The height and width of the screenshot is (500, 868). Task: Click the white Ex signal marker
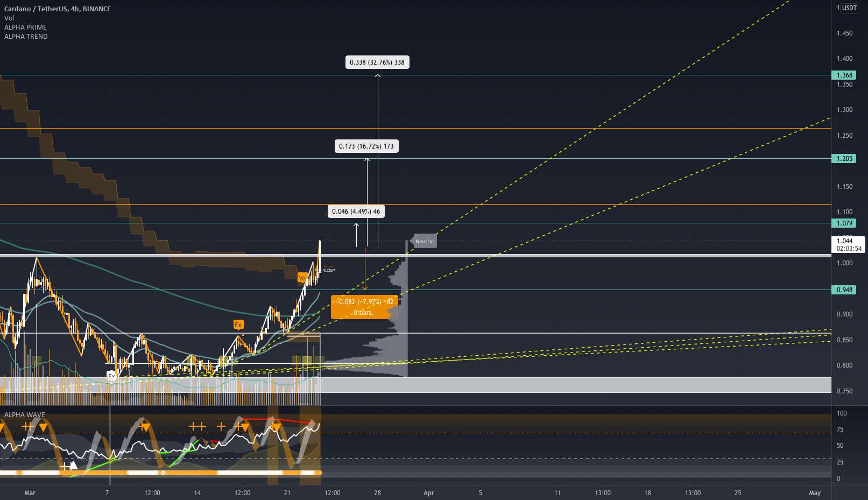click(x=111, y=376)
